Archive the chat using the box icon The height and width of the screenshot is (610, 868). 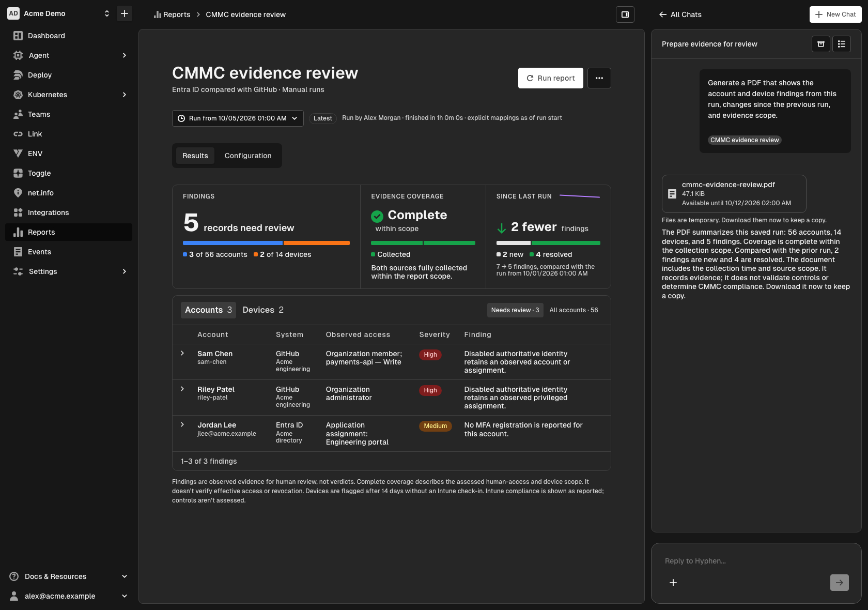(821, 44)
